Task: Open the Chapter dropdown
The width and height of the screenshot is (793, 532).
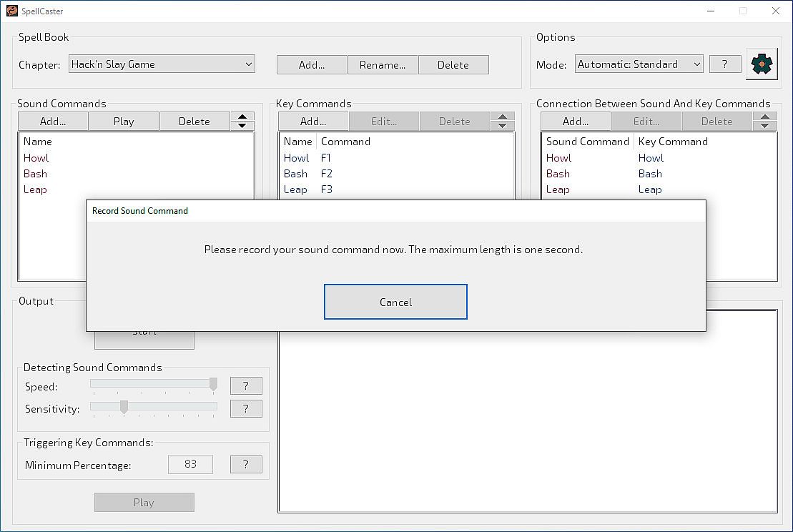Action: click(162, 64)
